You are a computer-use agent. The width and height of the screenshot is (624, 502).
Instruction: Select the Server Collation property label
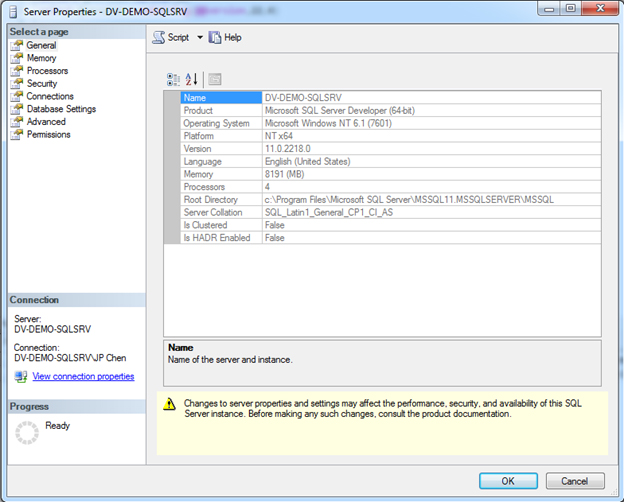[221, 213]
